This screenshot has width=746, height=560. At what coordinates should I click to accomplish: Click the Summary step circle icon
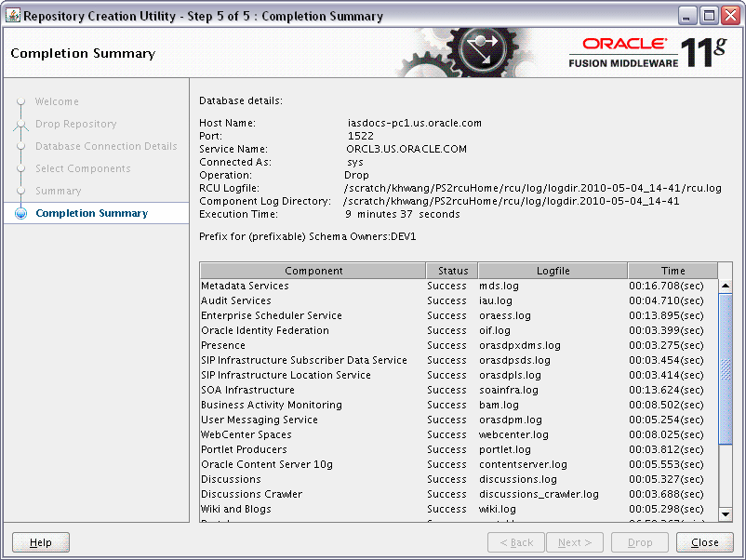[20, 191]
